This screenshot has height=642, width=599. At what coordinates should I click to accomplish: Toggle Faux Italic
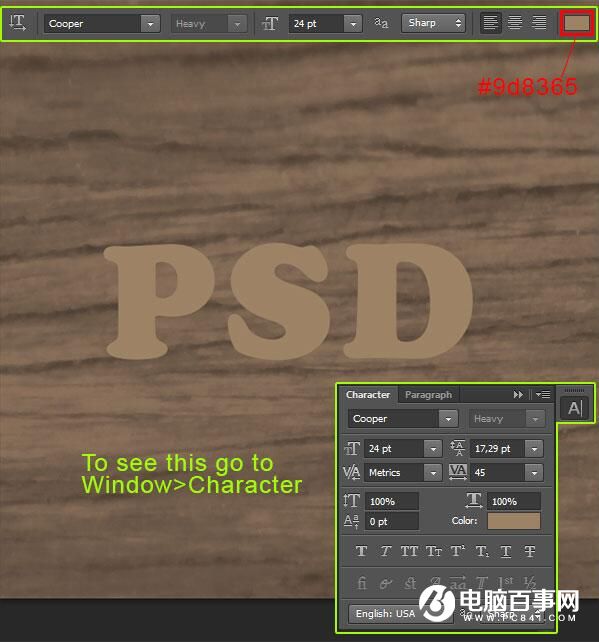pyautogui.click(x=385, y=552)
